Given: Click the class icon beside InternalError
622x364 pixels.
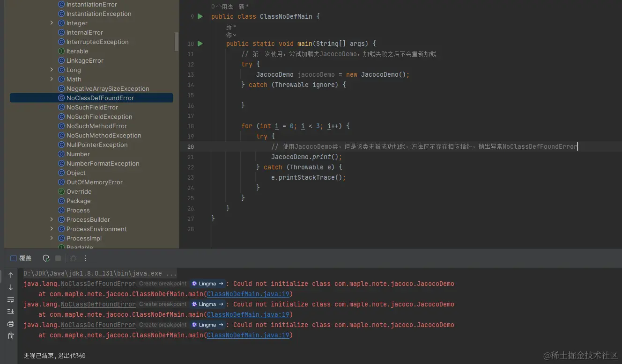Looking at the screenshot, I should [x=61, y=32].
